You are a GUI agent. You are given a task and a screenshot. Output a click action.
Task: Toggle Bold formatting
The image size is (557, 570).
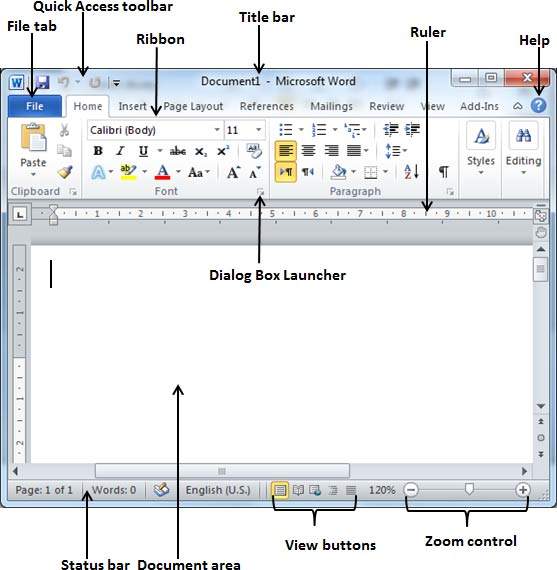(98, 151)
